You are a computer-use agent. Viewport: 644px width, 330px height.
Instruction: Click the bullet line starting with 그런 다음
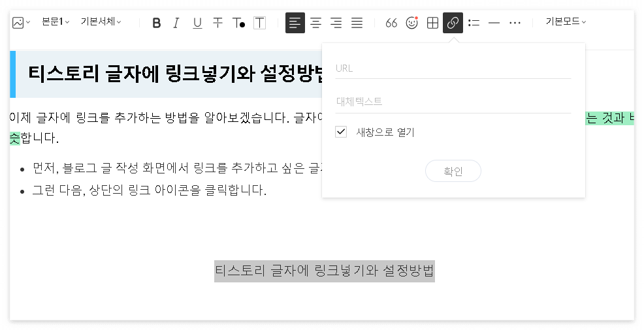click(150, 190)
